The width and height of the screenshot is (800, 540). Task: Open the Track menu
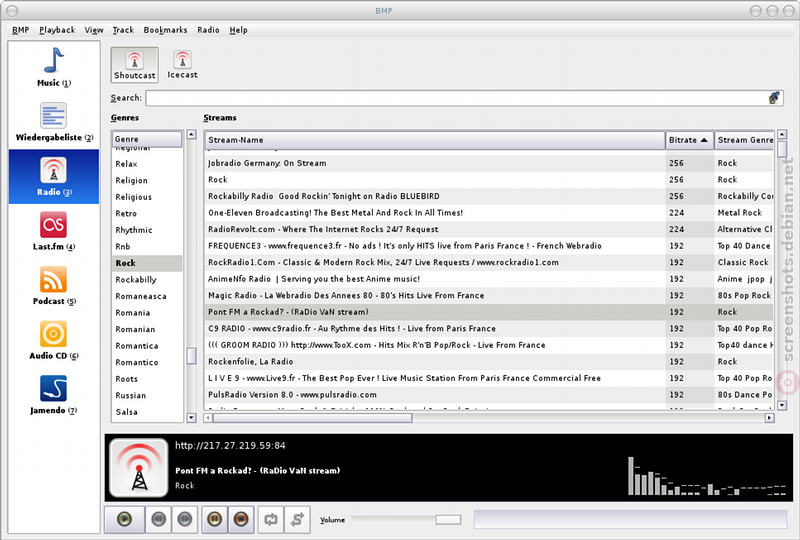pyautogui.click(x=123, y=30)
